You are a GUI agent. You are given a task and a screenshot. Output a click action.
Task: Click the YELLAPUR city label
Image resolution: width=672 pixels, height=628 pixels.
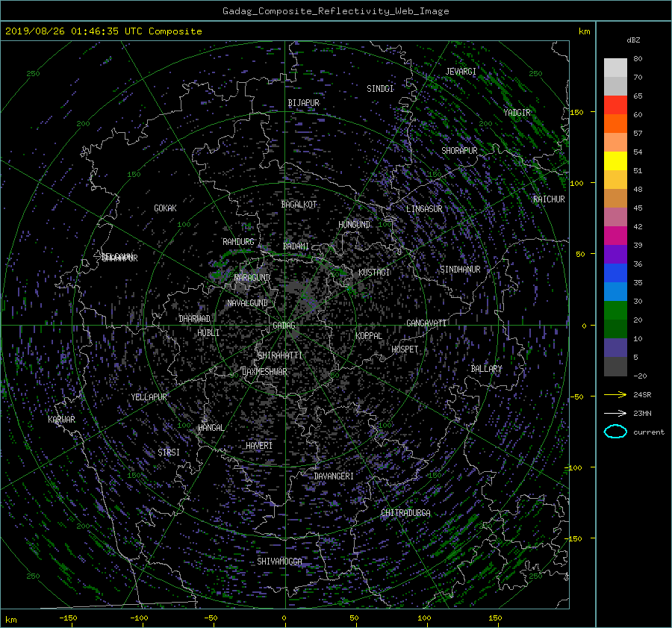[149, 397]
